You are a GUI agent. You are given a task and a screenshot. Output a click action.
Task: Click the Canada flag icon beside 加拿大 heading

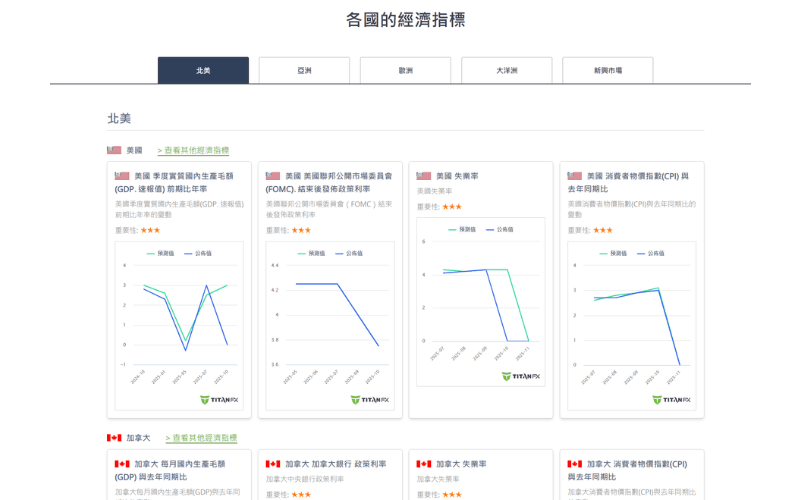click(114, 438)
